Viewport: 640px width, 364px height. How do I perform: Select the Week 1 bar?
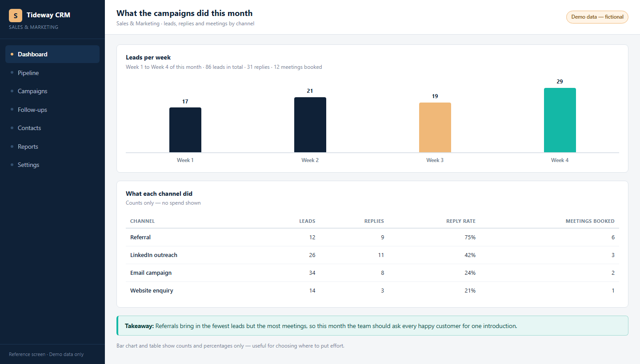coord(185,130)
